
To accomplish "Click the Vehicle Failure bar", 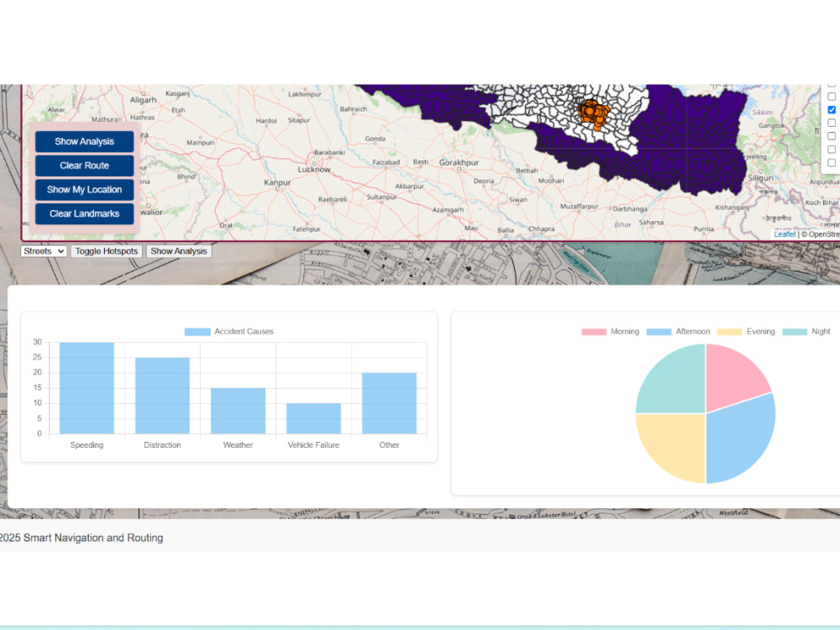I will tap(313, 418).
